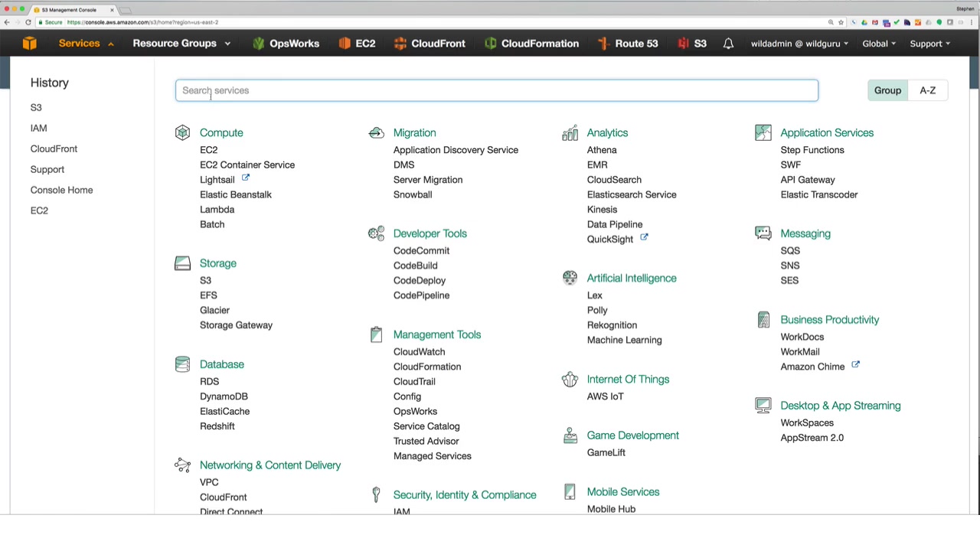Click the Storage category icon

(x=182, y=263)
